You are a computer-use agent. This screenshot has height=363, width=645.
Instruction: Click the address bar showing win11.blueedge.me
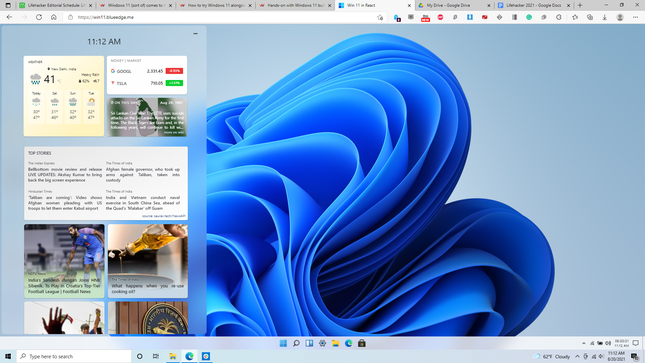pos(224,17)
